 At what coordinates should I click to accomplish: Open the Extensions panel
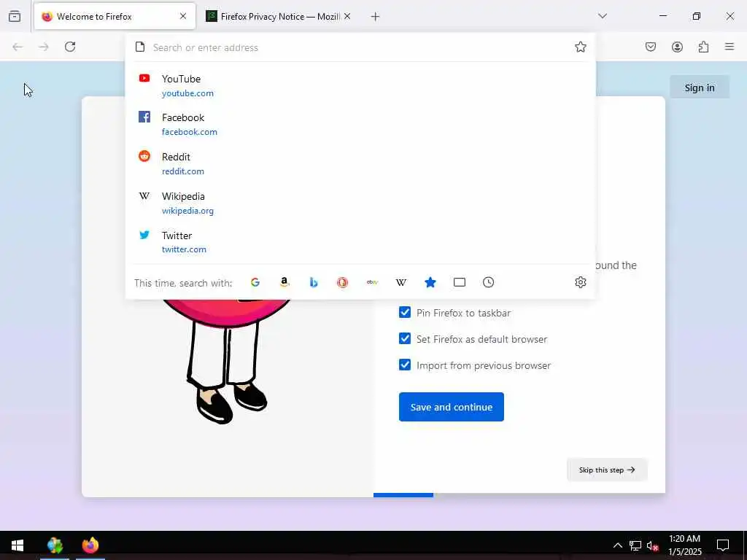[x=704, y=47]
